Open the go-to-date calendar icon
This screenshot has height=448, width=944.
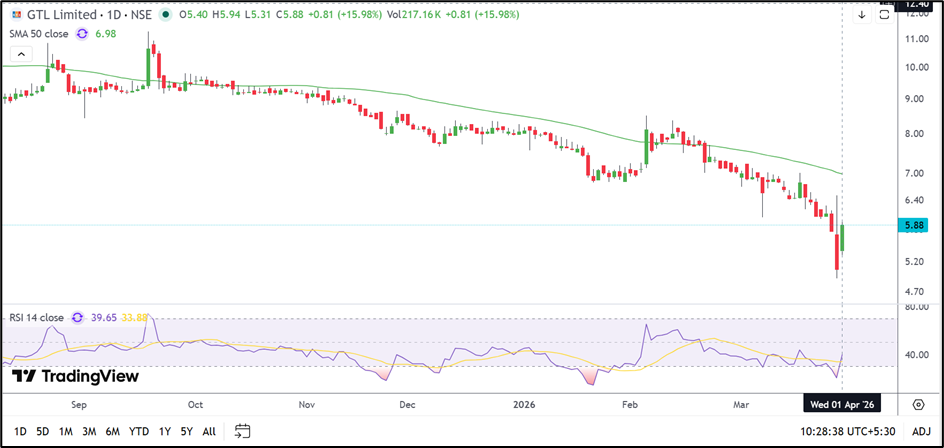(x=242, y=431)
